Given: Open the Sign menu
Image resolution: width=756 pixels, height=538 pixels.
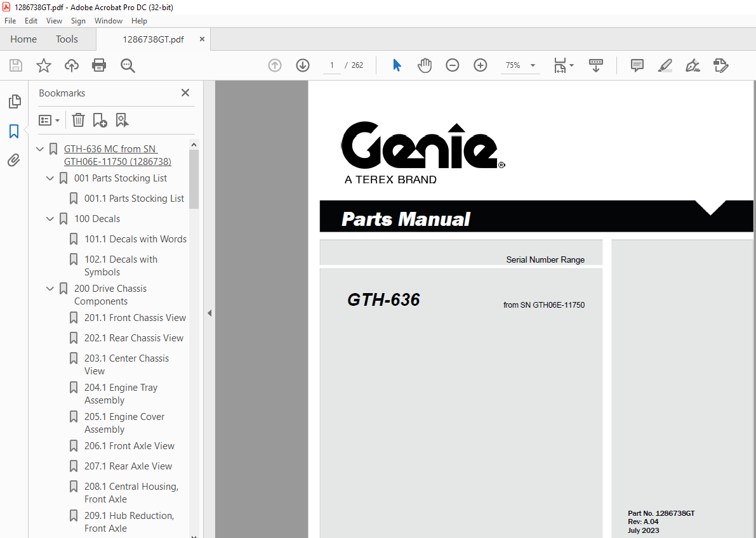Looking at the screenshot, I should tap(78, 21).
